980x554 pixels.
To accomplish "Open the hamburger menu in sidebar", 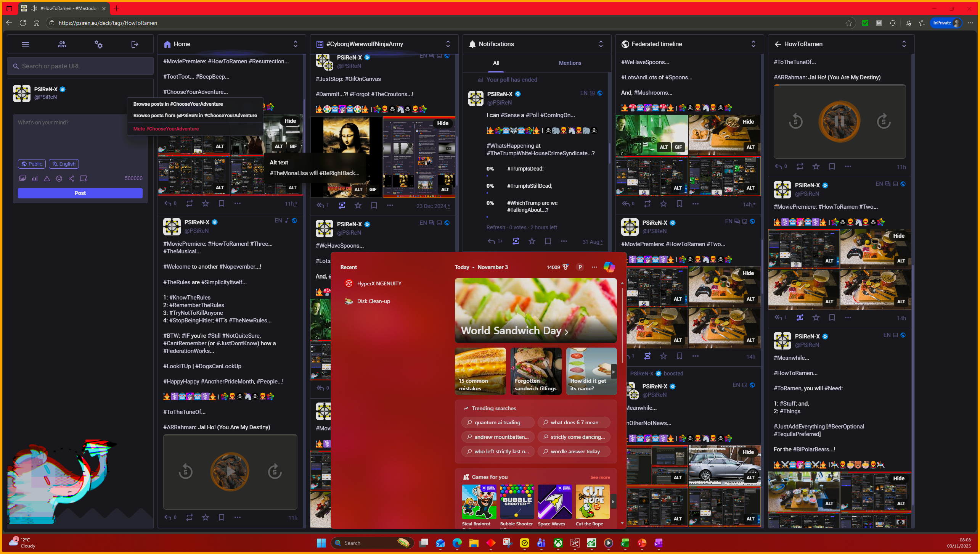I will 26,44.
